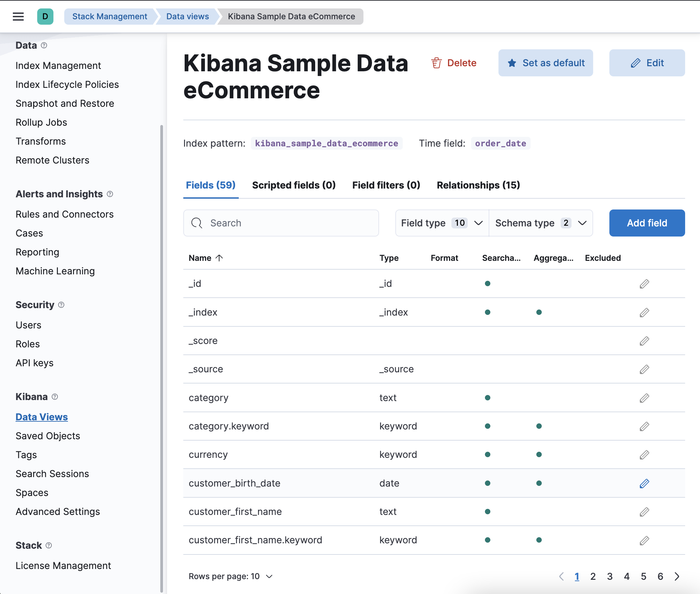Set as default data view star button
The width and height of the screenshot is (700, 594).
coord(545,63)
